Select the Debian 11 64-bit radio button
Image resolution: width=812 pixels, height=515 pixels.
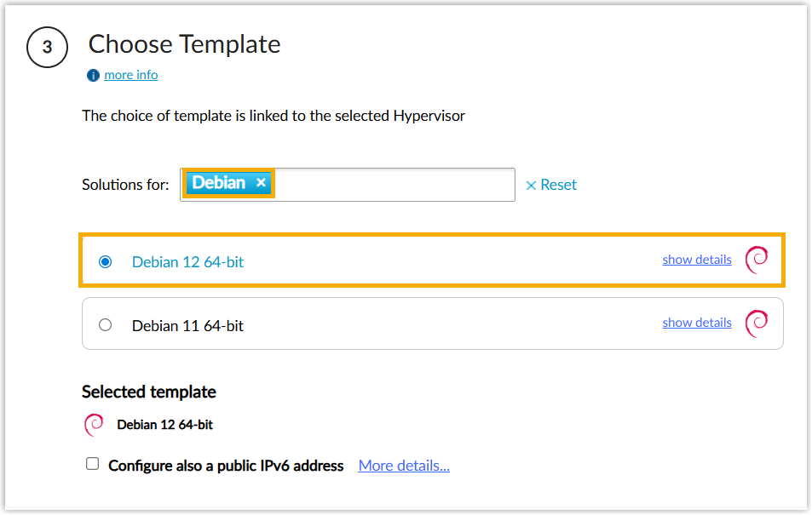105,324
